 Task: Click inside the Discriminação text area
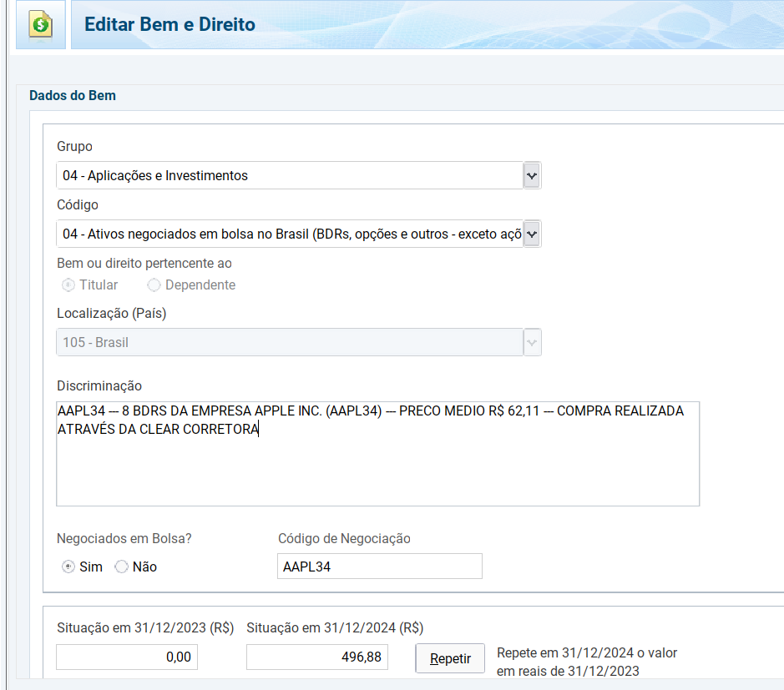[377, 467]
